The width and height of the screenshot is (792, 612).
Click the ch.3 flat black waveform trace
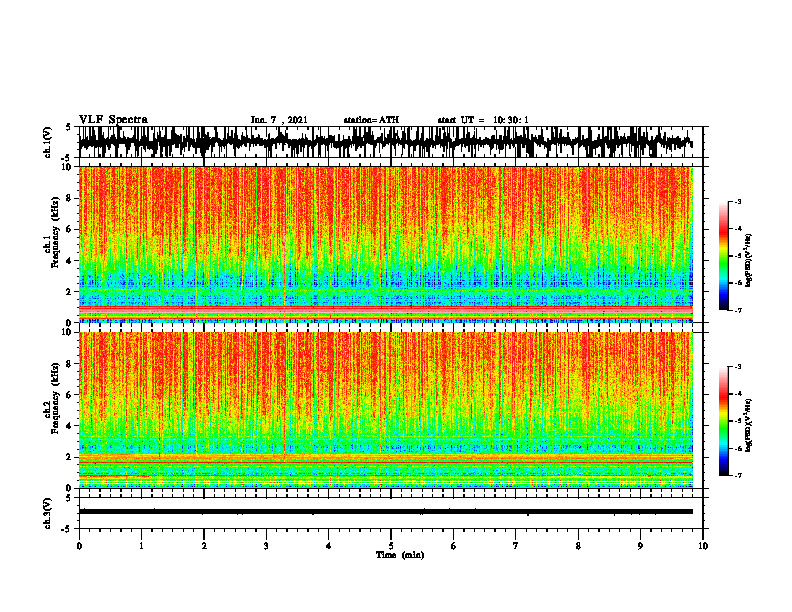[385, 512]
